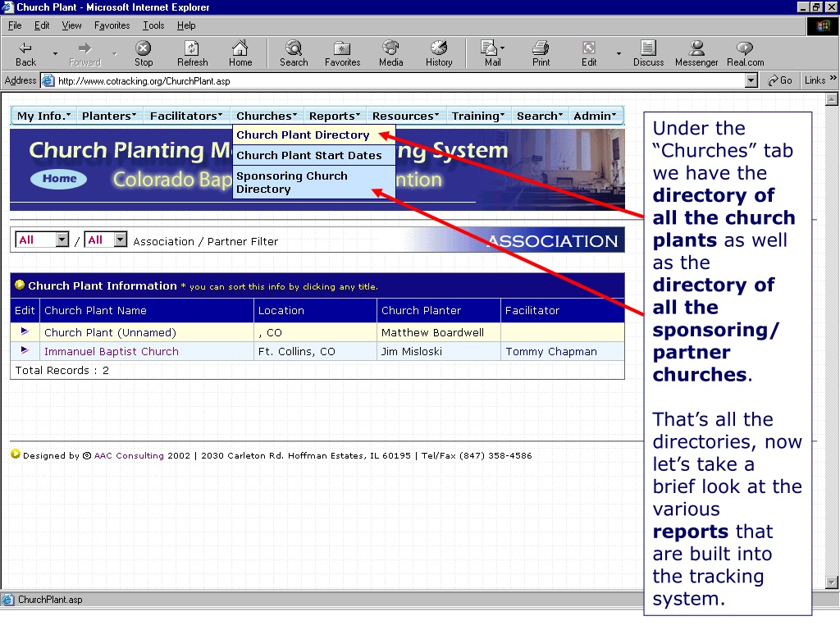
Task: Click the Discuss toolbar icon
Action: (x=648, y=53)
